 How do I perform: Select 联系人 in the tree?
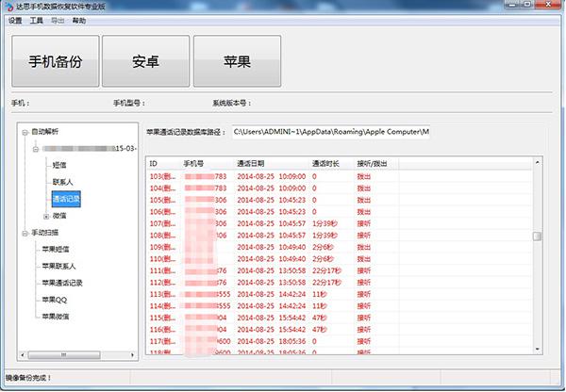pos(63,182)
